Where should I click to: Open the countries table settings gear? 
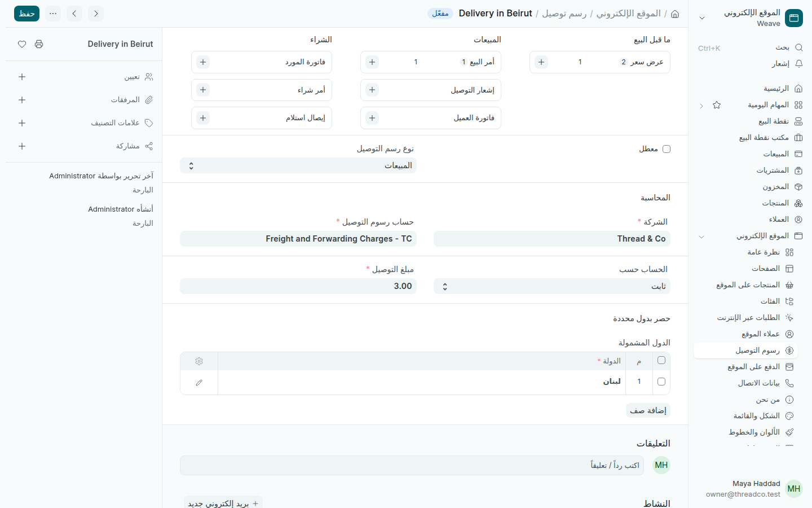point(199,361)
